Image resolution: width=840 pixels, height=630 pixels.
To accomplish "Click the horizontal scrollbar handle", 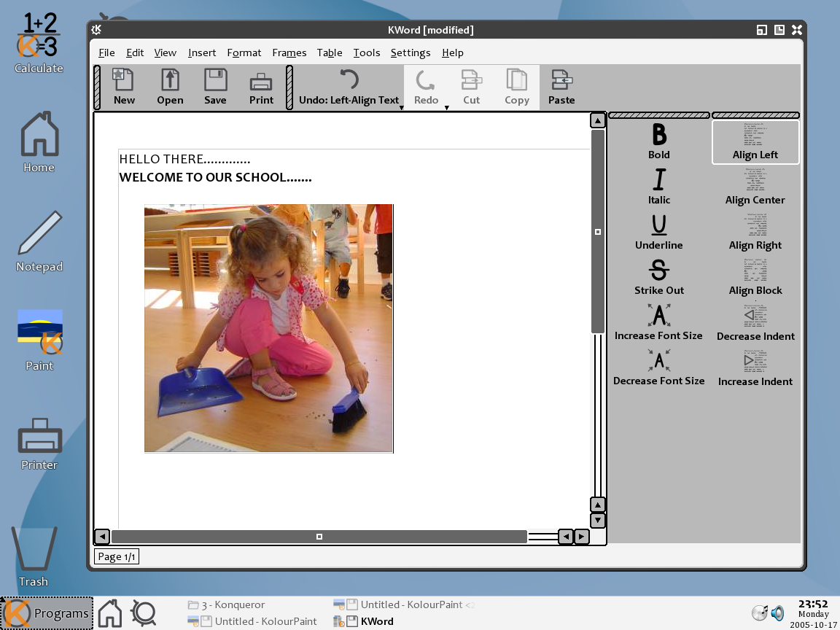I will (319, 536).
